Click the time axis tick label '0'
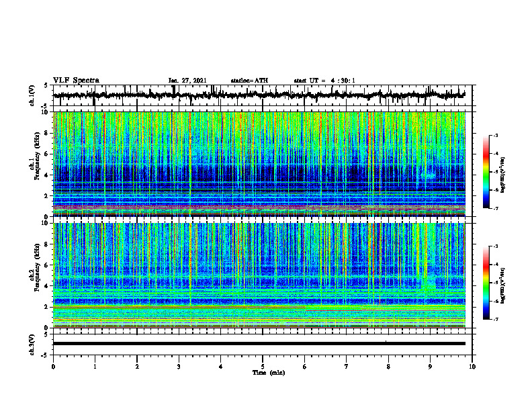Image resolution: width=532 pixels, height=411 pixels. (53, 367)
